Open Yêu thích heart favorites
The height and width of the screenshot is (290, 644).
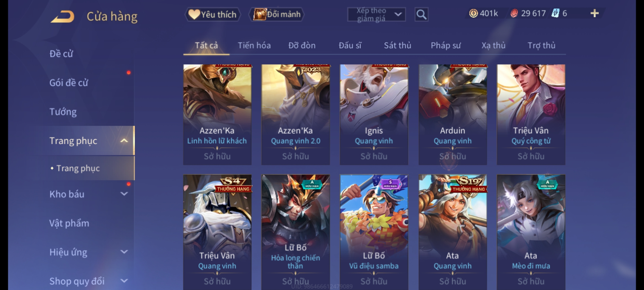pos(194,15)
